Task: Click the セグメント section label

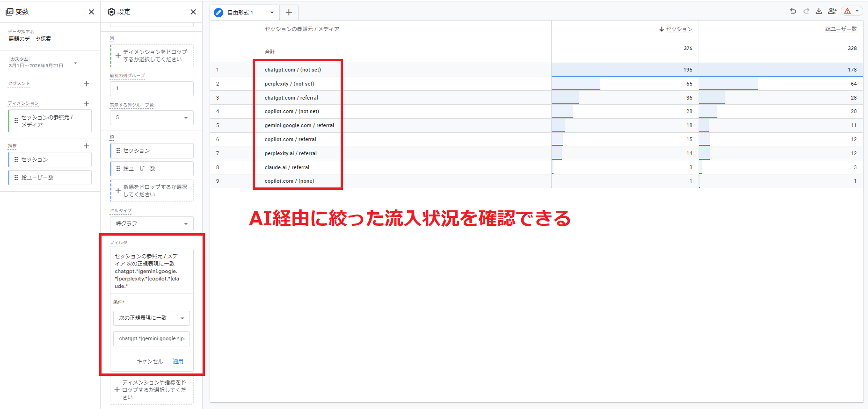Action: click(x=19, y=84)
